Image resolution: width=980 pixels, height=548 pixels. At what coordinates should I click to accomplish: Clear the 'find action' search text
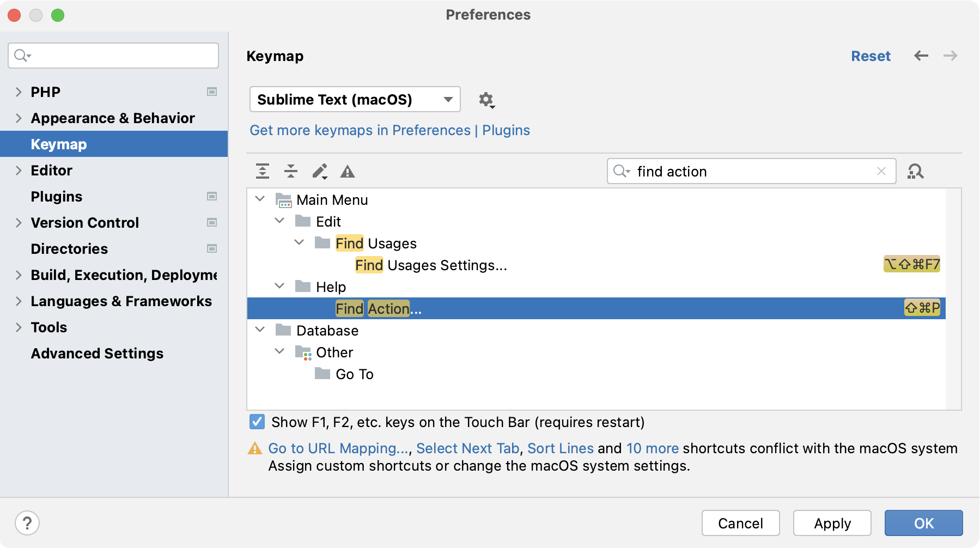click(x=881, y=172)
